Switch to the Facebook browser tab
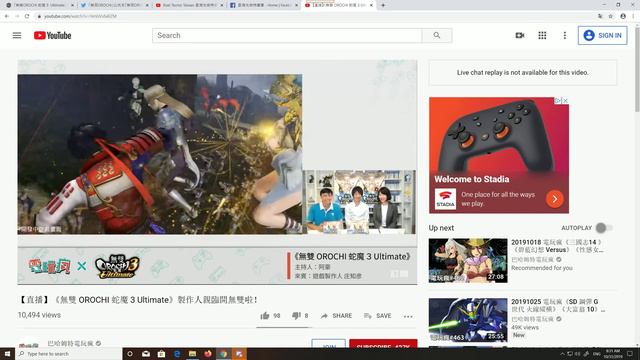The width and height of the screenshot is (640, 360). (x=263, y=5)
